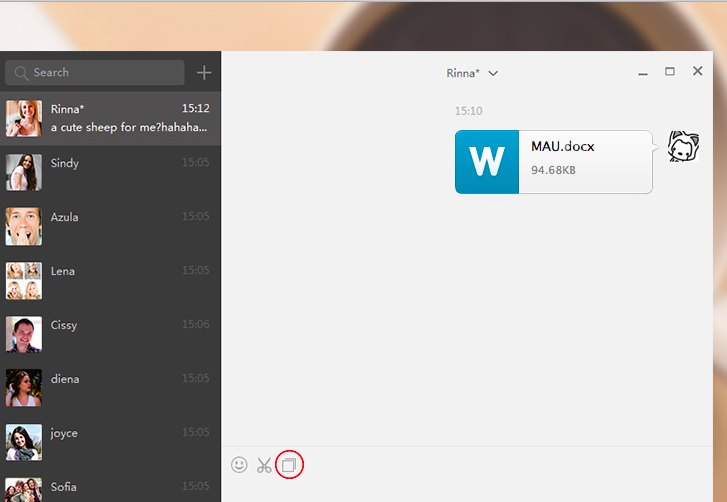Click the 94.68KB file size text

click(553, 170)
